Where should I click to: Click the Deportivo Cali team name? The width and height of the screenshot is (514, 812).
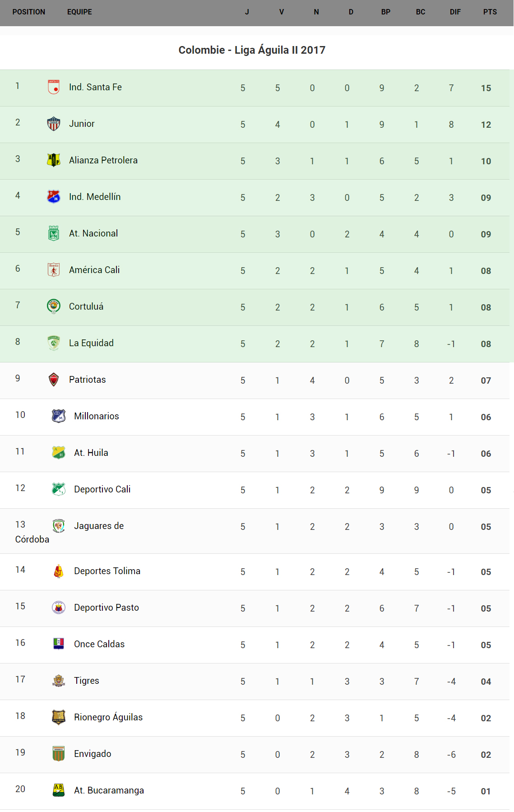[102, 489]
